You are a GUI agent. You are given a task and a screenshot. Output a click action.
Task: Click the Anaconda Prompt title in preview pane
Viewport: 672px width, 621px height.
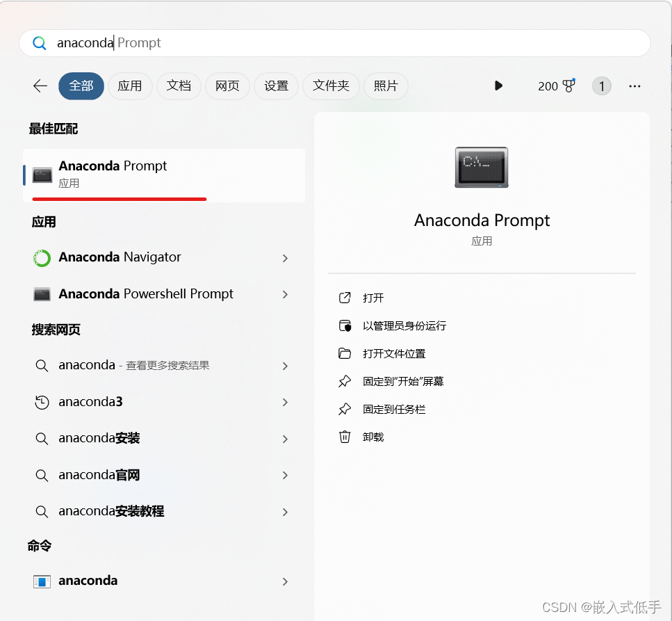(x=482, y=220)
